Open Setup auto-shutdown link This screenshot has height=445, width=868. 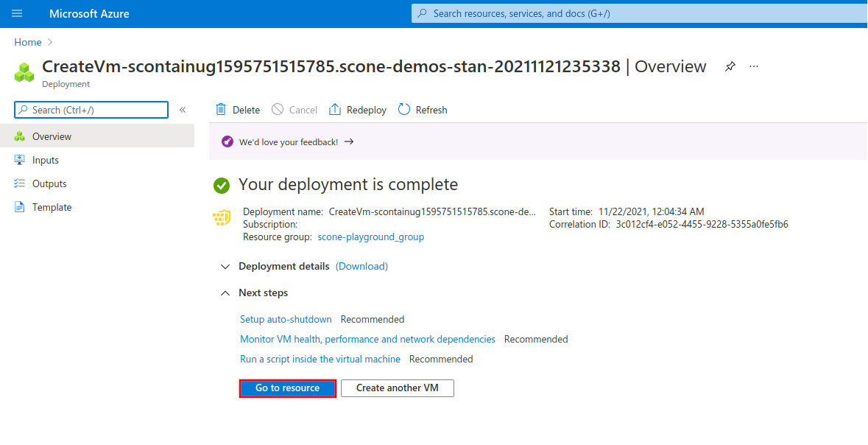[x=286, y=319]
